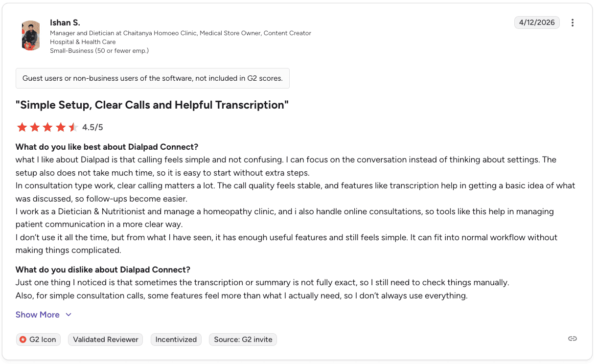The width and height of the screenshot is (597, 364).
Task: Open the three-dot options menu
Action: tap(573, 23)
